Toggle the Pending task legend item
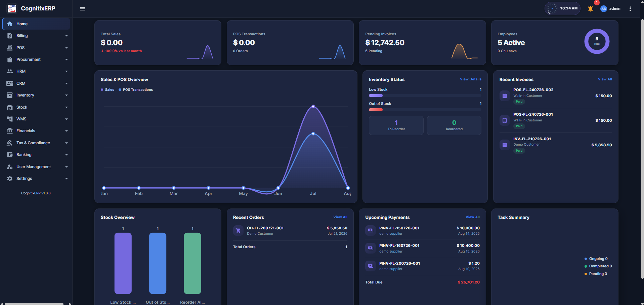This screenshot has height=305, width=644. pos(596,274)
